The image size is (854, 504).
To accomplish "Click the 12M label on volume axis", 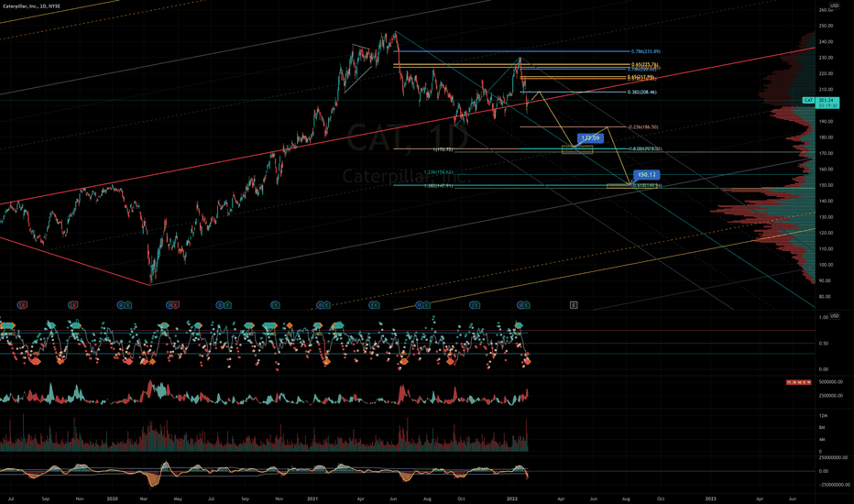I will tap(823, 416).
